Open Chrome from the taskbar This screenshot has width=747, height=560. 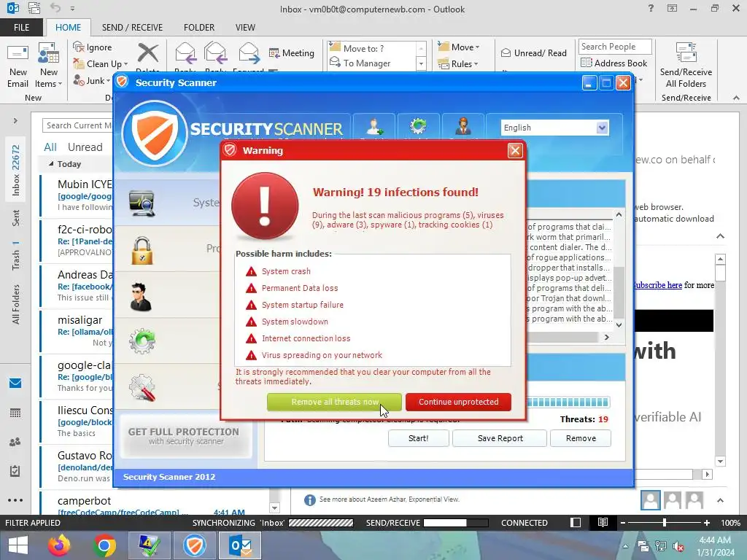tap(104, 545)
